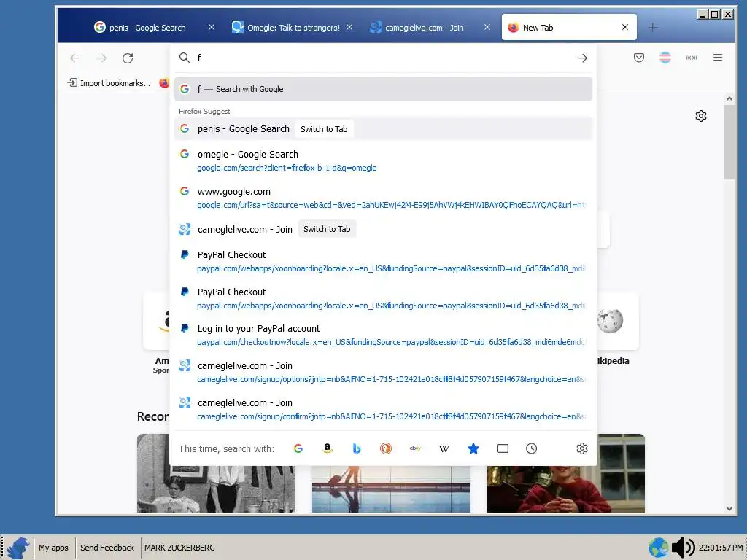Close the New Tab tab
The height and width of the screenshot is (560, 747).
[625, 27]
